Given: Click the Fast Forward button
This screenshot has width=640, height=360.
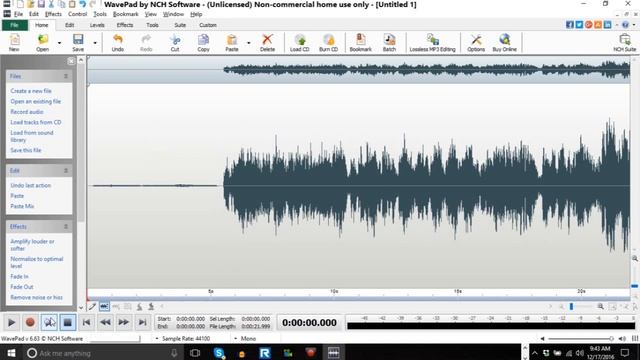Looking at the screenshot, I should [x=124, y=322].
